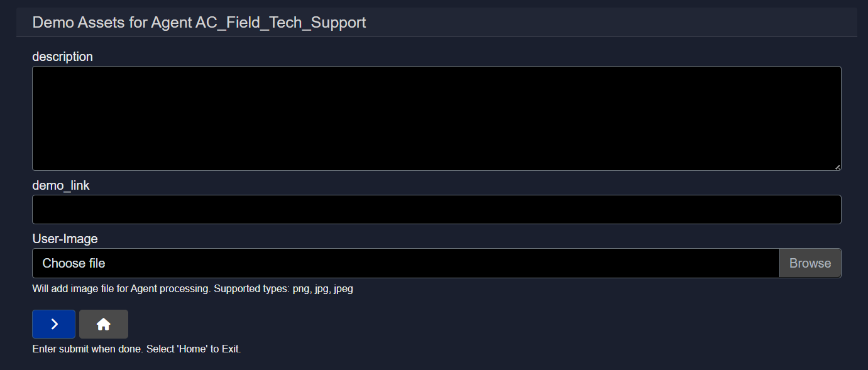Focus the large description text area
The width and height of the screenshot is (868, 370).
pos(436,118)
